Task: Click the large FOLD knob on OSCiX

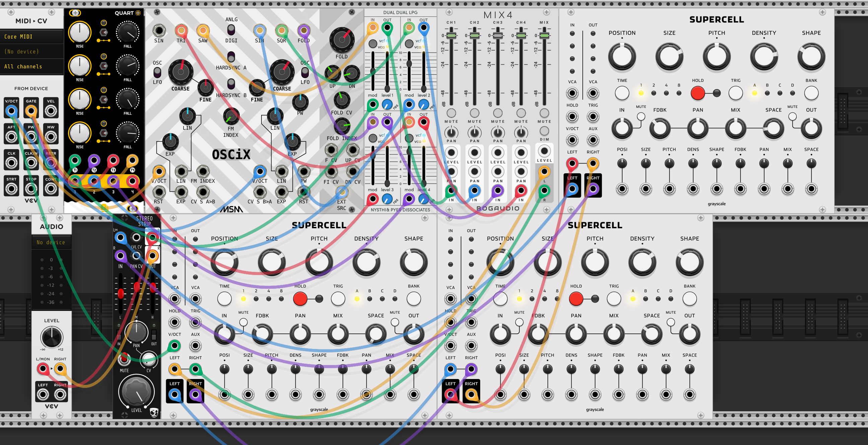Action: [342, 40]
